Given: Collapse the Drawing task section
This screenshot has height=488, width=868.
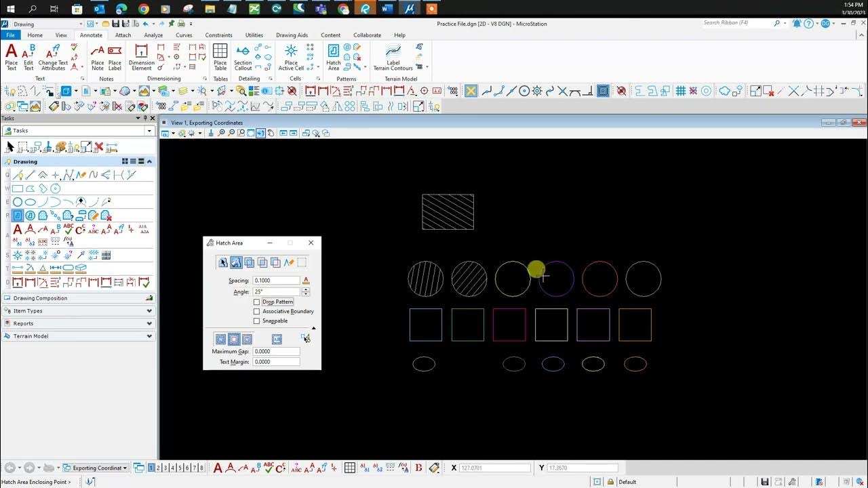Looking at the screenshot, I should (149, 161).
